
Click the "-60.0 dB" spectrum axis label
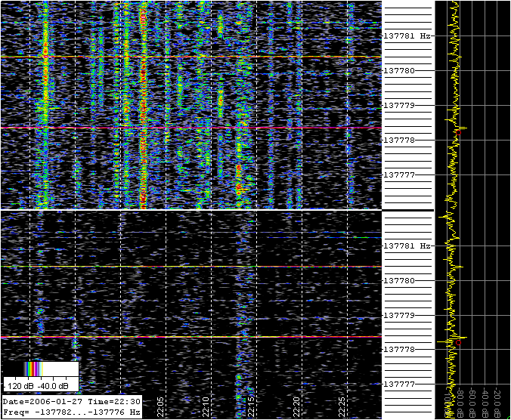472,403
